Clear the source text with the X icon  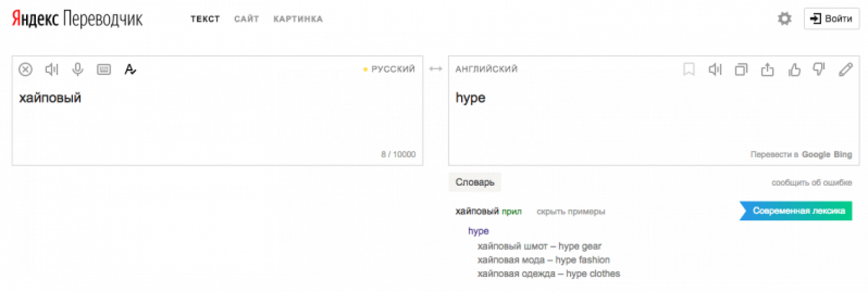[x=25, y=69]
